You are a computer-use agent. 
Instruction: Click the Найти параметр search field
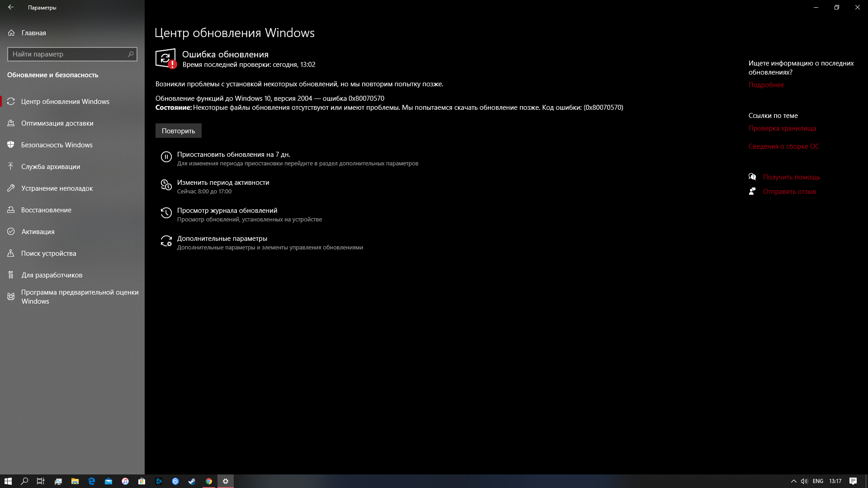coord(72,54)
